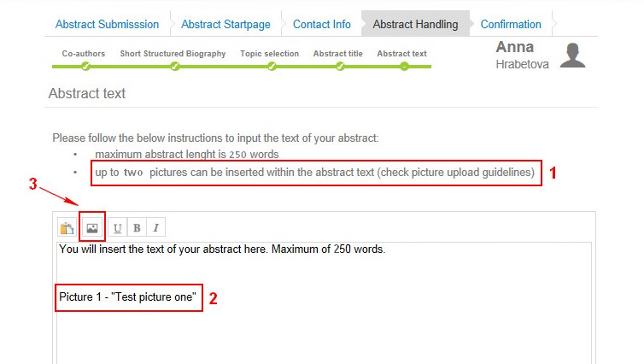
Task: Click the paste from clipboard icon
Action: coord(67,228)
